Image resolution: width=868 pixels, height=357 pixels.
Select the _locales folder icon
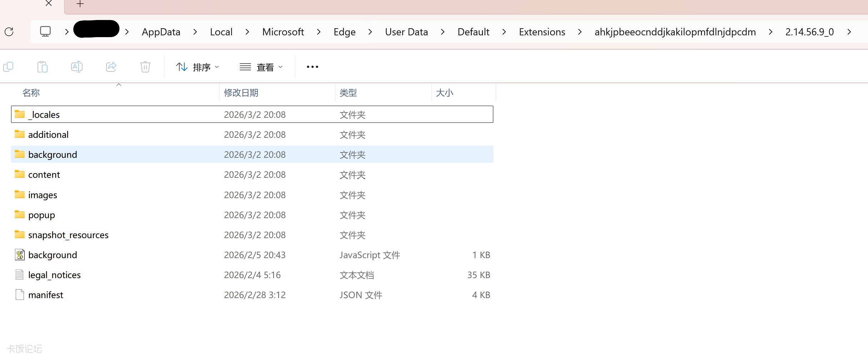coord(20,114)
